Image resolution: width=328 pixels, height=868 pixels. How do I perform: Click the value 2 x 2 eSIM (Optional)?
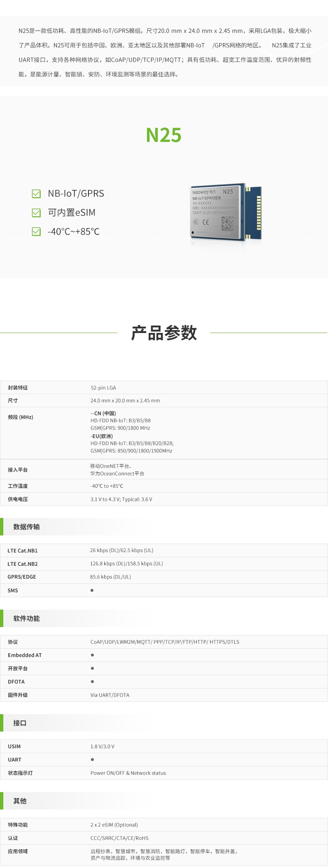[114, 825]
